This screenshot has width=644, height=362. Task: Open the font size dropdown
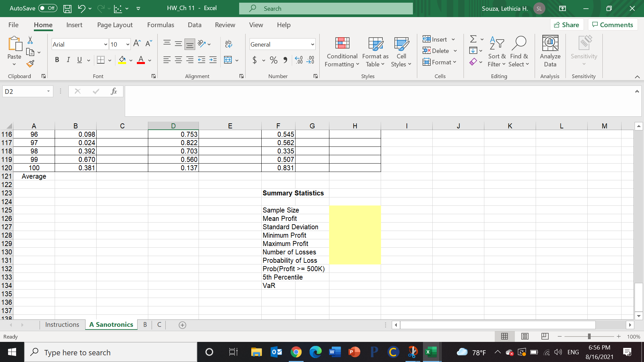click(x=128, y=45)
